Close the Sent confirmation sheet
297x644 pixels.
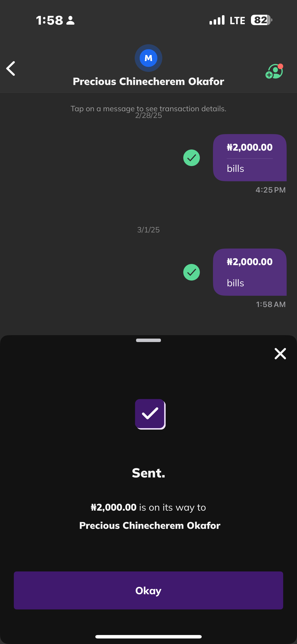pos(280,354)
